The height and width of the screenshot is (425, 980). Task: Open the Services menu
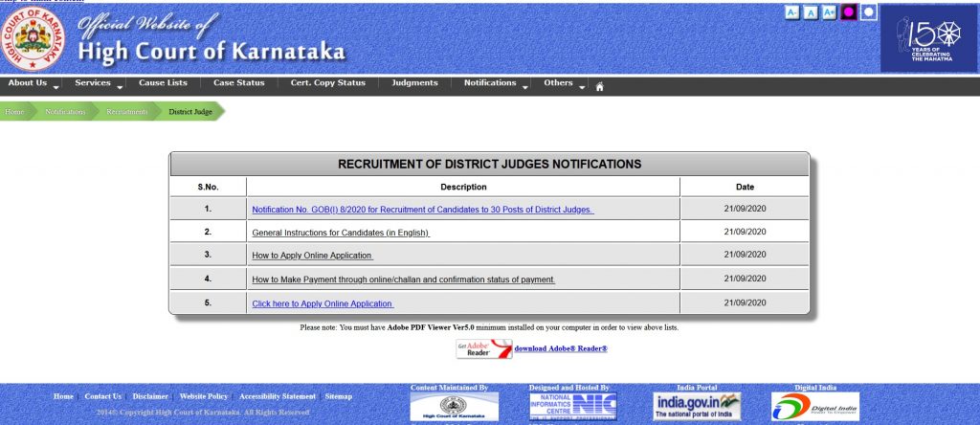(x=93, y=82)
